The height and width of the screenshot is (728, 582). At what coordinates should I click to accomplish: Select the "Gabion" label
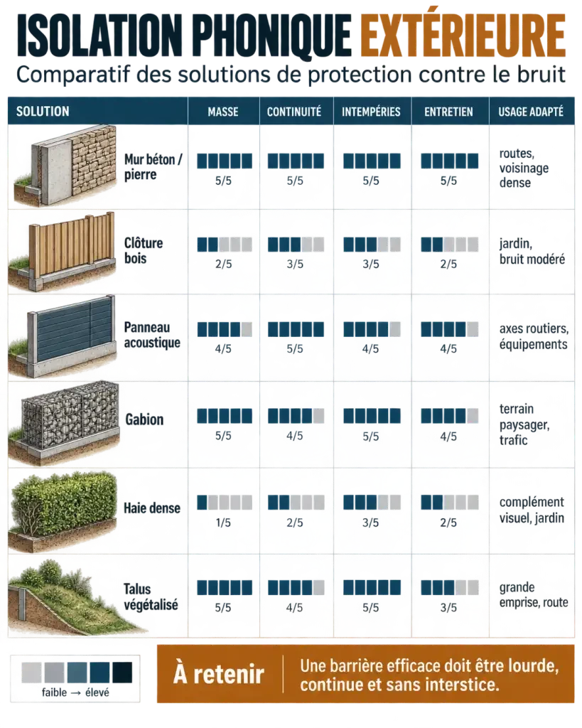pyautogui.click(x=144, y=419)
